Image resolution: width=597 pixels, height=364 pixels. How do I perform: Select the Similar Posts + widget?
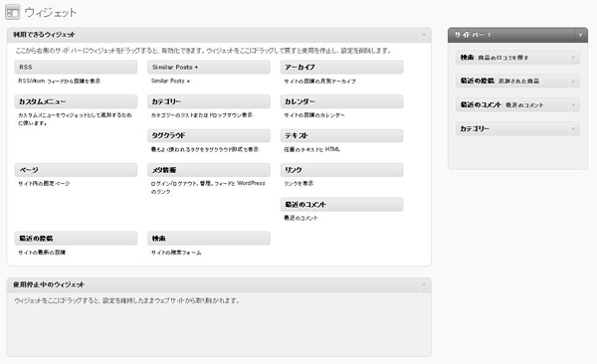tap(209, 67)
